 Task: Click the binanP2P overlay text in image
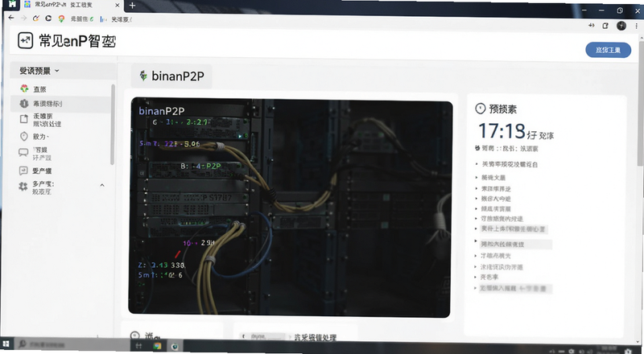click(162, 111)
